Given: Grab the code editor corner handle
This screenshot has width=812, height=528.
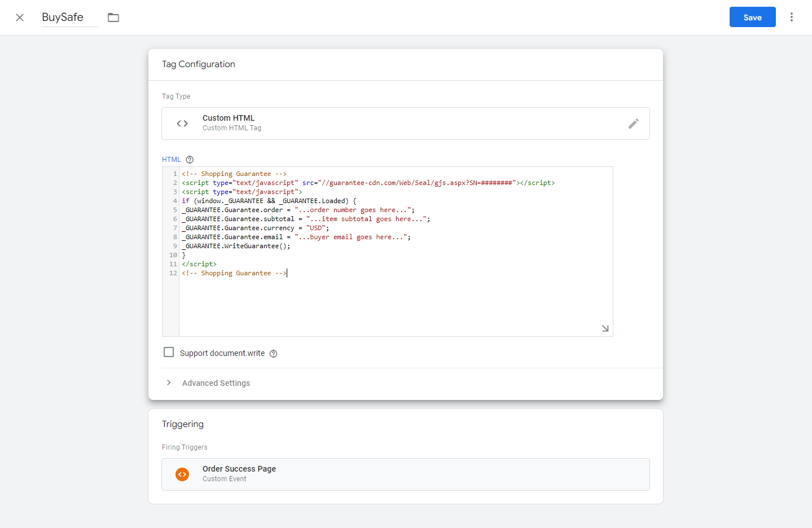Looking at the screenshot, I should pos(605,328).
